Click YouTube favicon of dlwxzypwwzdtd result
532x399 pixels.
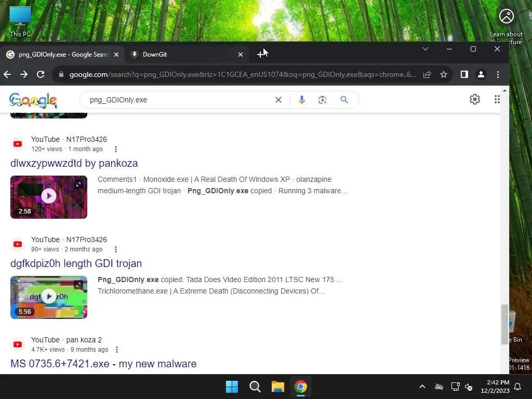coord(18,144)
